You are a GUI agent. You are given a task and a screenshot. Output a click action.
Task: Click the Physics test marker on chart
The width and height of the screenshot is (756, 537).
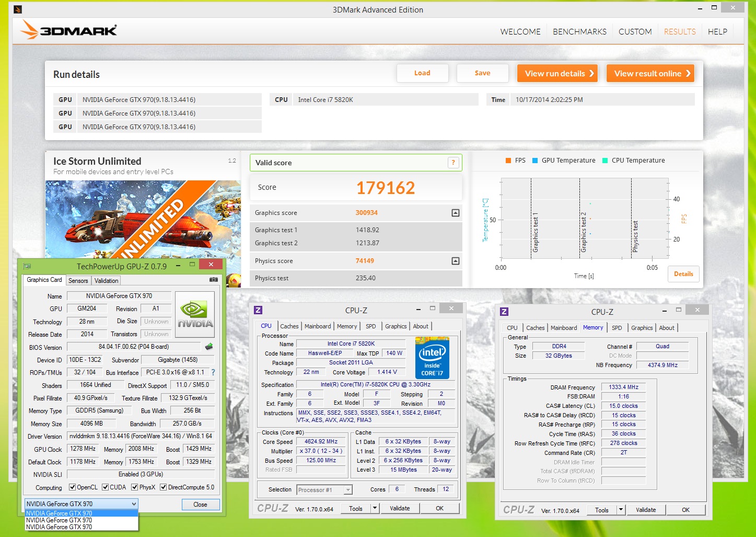[x=635, y=237]
